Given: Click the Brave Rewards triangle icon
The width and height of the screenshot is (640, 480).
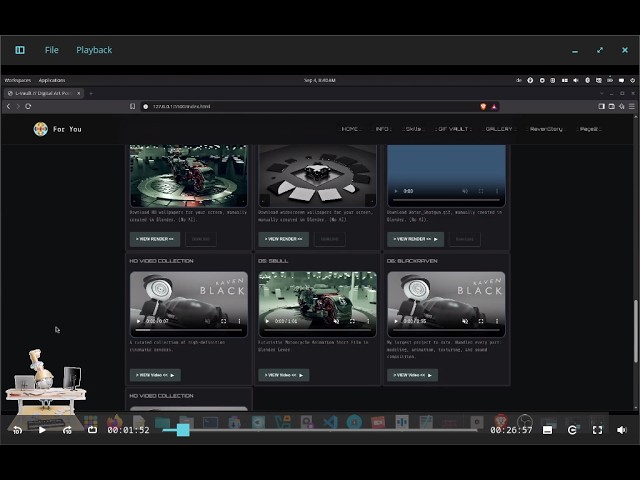Looking at the screenshot, I should 494,107.
